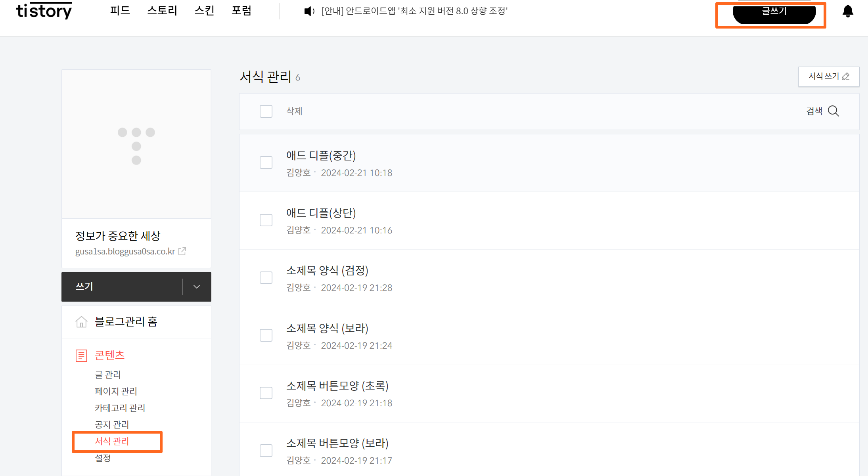Image resolution: width=868 pixels, height=476 pixels.
Task: Open the 애드 디플(상단) template
Action: (321, 213)
